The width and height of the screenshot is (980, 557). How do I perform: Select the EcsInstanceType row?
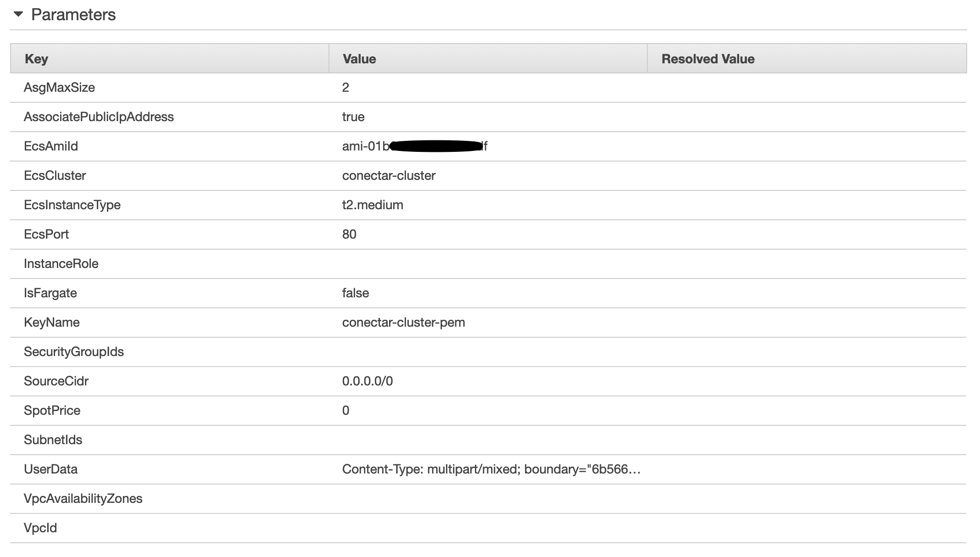pos(73,205)
